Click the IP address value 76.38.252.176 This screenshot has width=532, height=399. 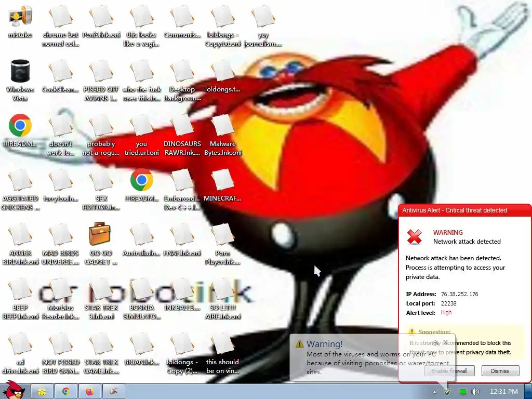459,294
